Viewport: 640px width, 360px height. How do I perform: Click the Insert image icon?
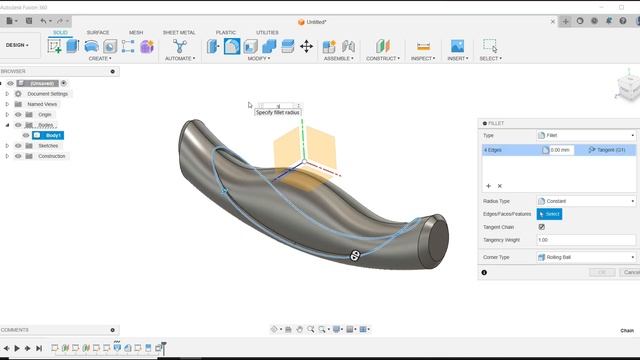[458, 46]
